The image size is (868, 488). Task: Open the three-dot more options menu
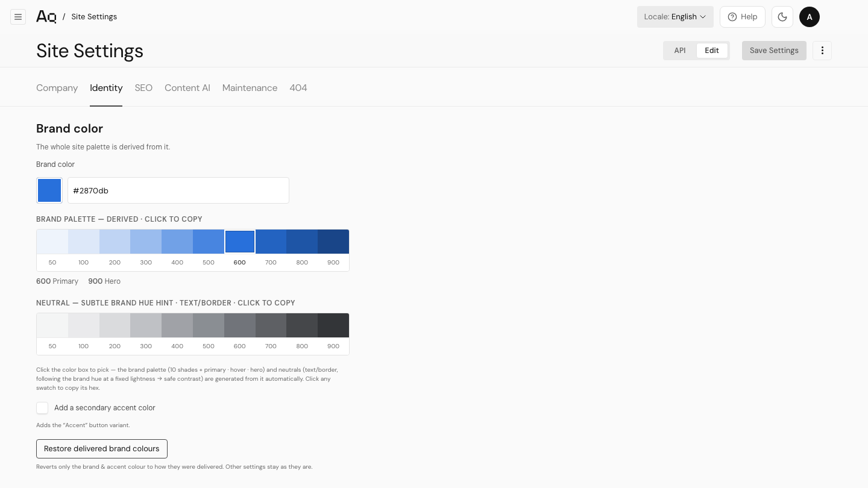click(822, 51)
